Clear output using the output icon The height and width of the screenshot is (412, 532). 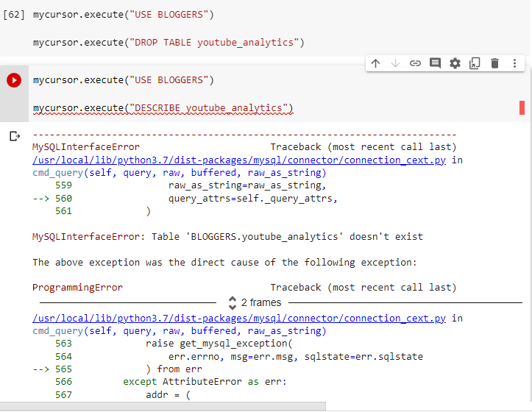coord(15,136)
